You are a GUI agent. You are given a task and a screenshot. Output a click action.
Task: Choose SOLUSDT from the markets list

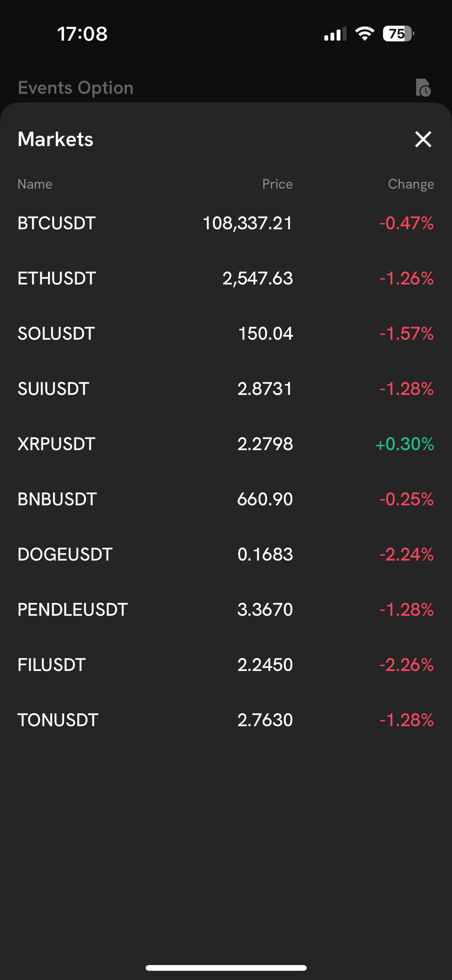(x=226, y=334)
